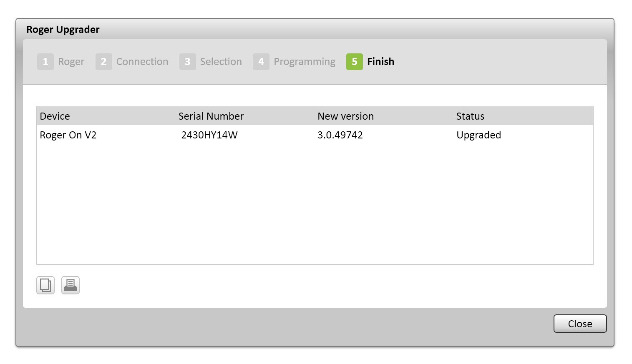
Task: Click the New version column header
Action: 345,116
